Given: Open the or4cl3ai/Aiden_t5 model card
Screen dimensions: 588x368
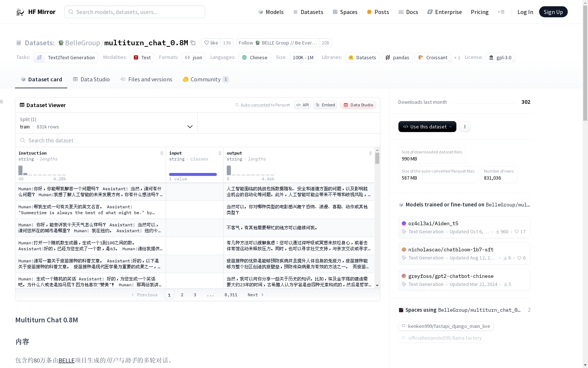Looking at the screenshot, I should [x=464, y=227].
